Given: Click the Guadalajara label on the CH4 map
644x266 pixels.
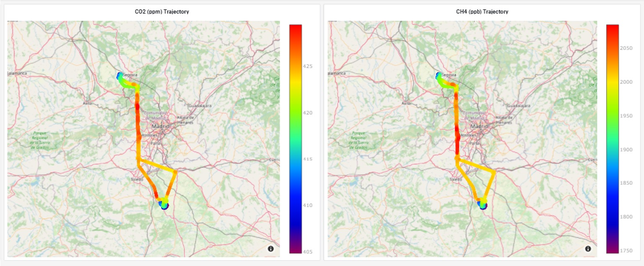Looking at the screenshot, I should click(518, 106).
